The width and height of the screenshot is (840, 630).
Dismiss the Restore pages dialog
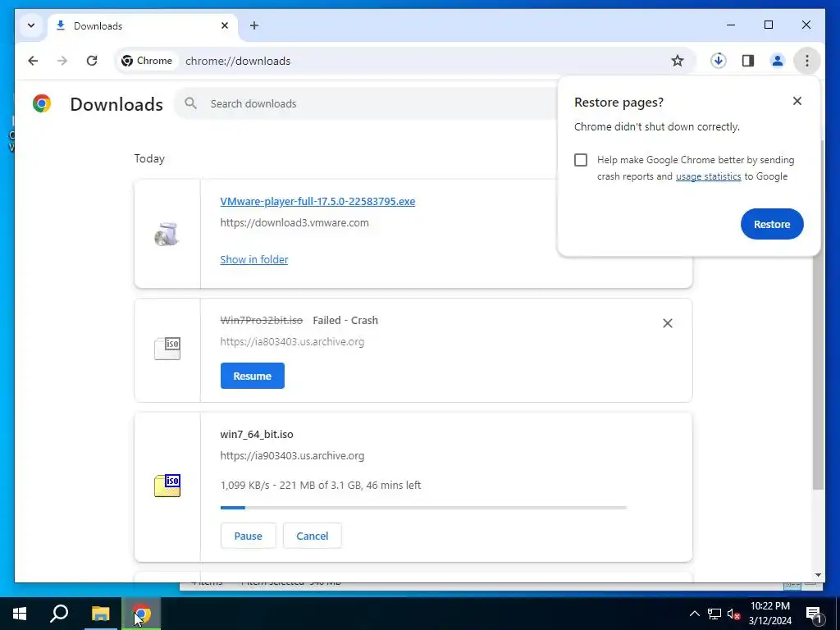(797, 101)
